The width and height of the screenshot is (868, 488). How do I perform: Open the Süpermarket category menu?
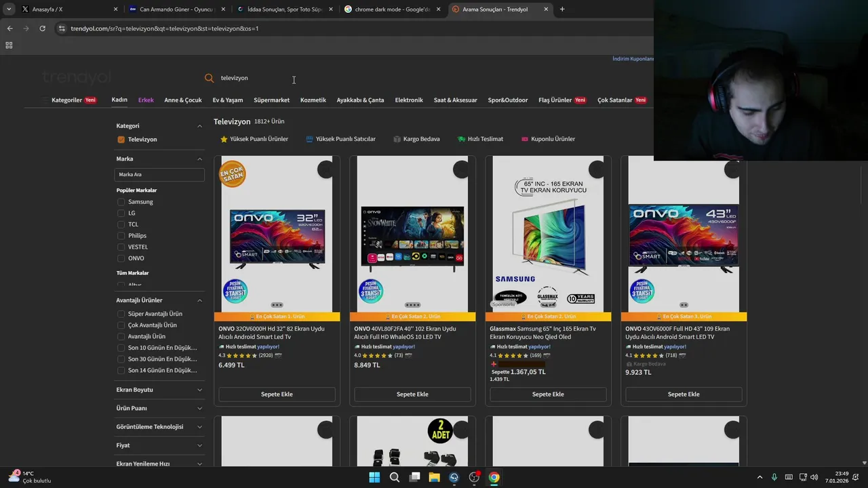pos(271,100)
